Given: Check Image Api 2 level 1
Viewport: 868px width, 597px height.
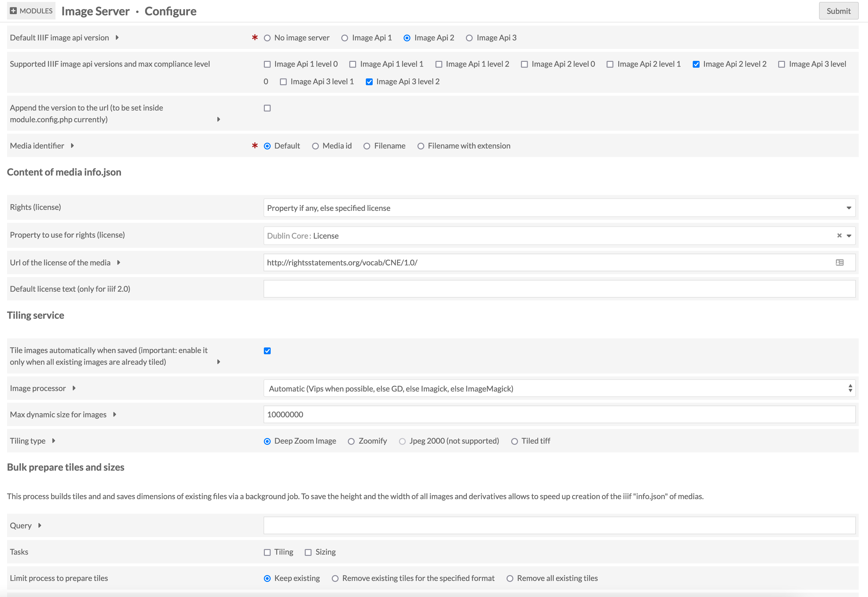Looking at the screenshot, I should (610, 64).
